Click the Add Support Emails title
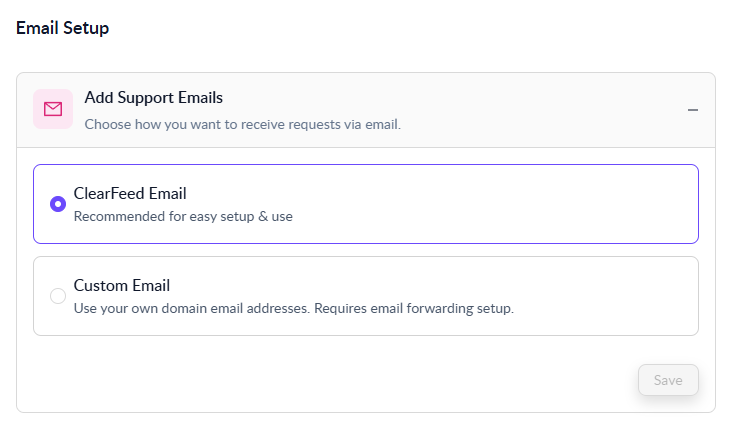739x422 pixels. click(x=153, y=98)
